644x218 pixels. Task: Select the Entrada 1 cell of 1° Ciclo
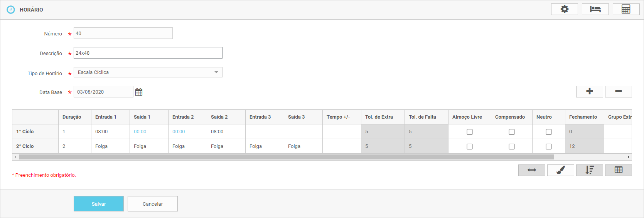click(110, 132)
